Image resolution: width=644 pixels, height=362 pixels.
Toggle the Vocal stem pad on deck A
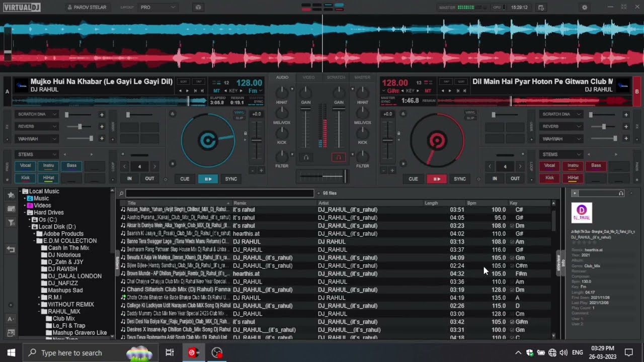coord(25,165)
